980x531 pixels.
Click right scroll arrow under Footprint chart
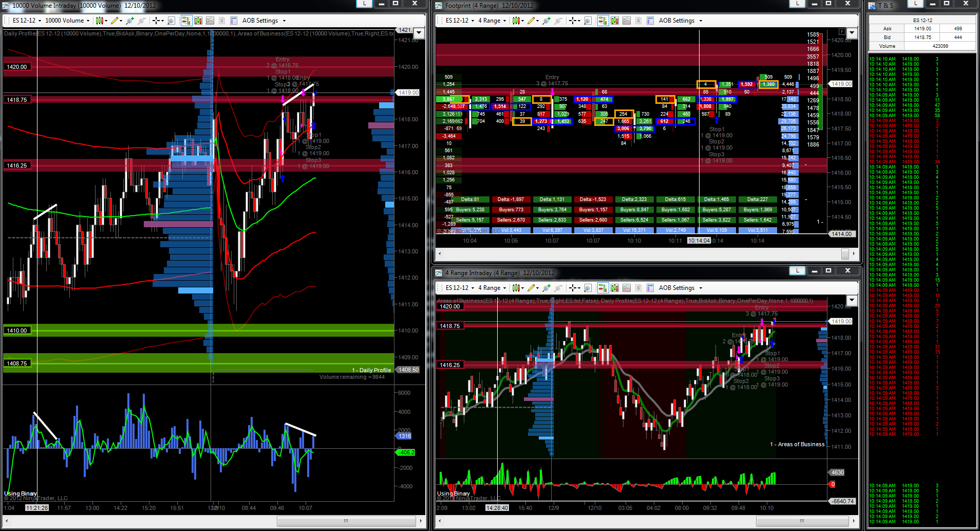[854, 254]
